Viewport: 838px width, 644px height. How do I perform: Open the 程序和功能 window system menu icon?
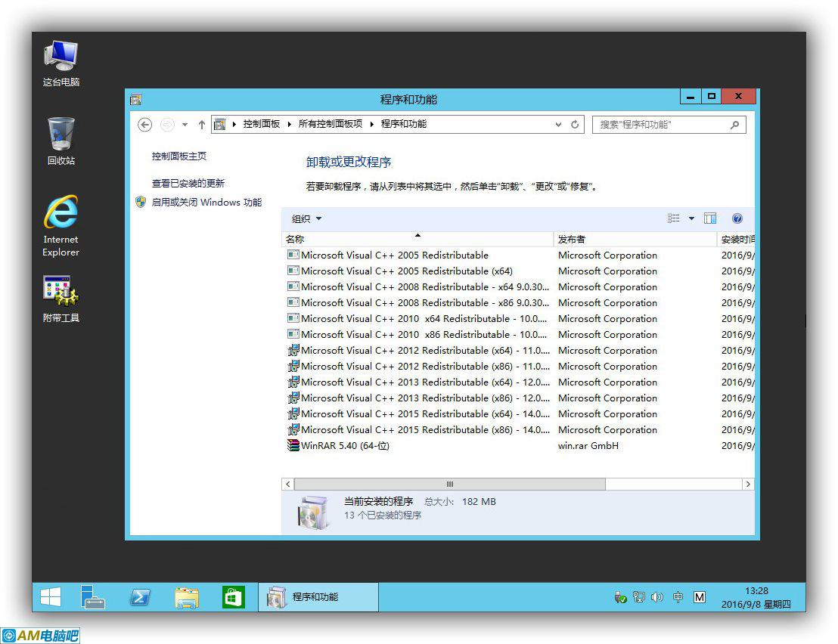tap(135, 99)
